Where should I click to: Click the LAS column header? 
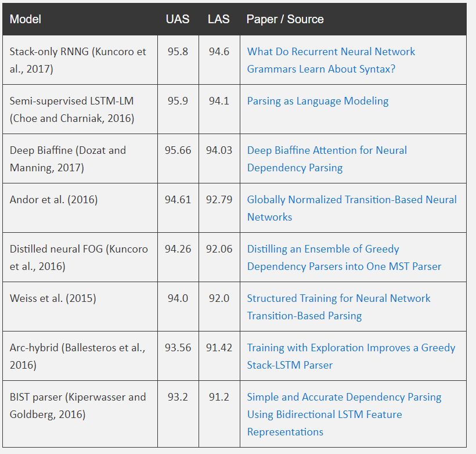point(219,19)
